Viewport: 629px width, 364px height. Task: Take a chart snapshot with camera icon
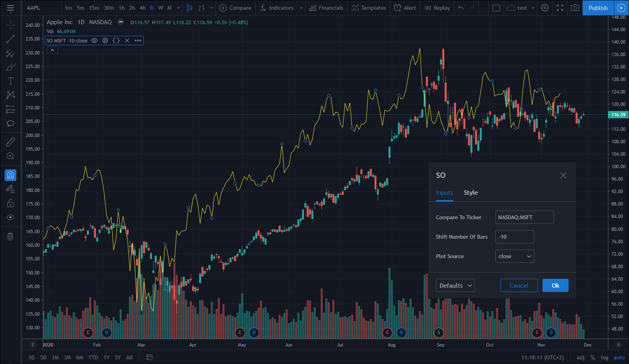(x=575, y=8)
